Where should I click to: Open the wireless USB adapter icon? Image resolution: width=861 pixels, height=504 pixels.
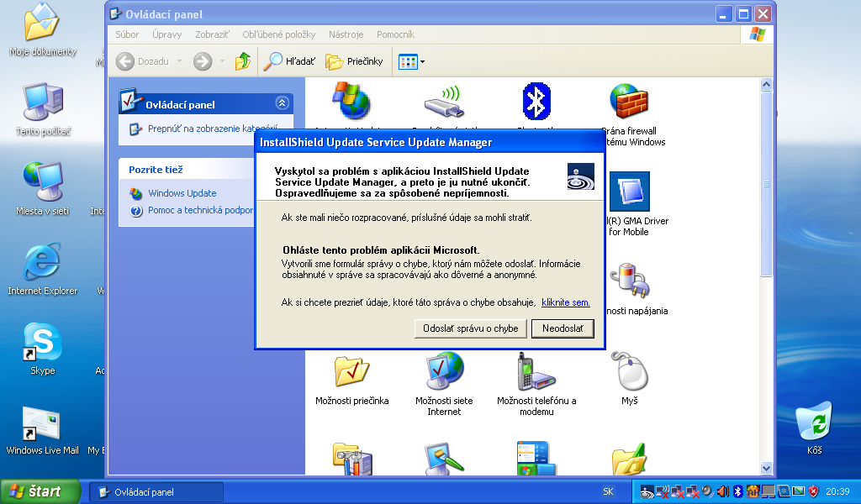[443, 102]
